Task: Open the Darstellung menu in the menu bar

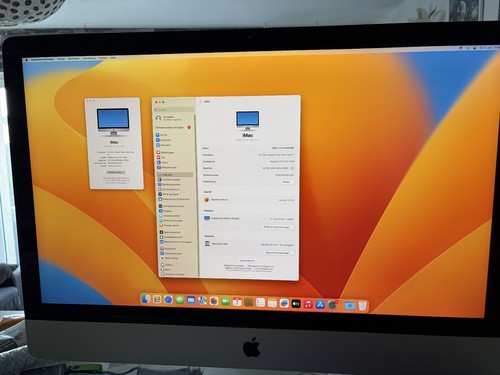Action: pos(89,58)
